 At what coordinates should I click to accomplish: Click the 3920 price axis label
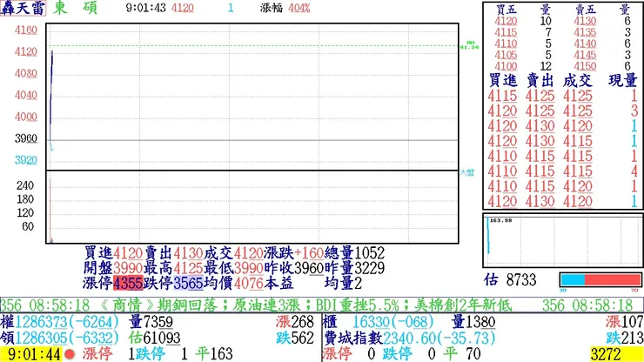point(26,160)
